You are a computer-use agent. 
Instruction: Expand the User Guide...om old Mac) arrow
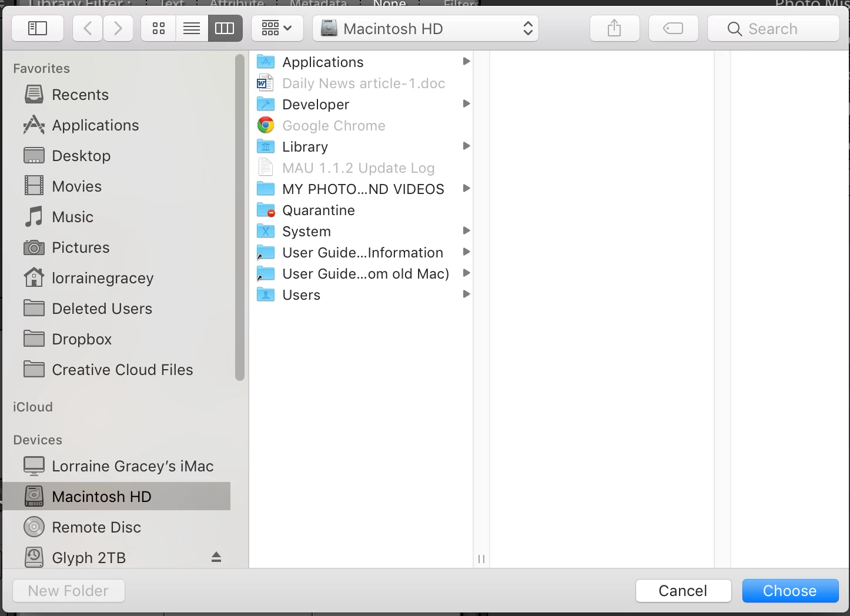pos(466,273)
